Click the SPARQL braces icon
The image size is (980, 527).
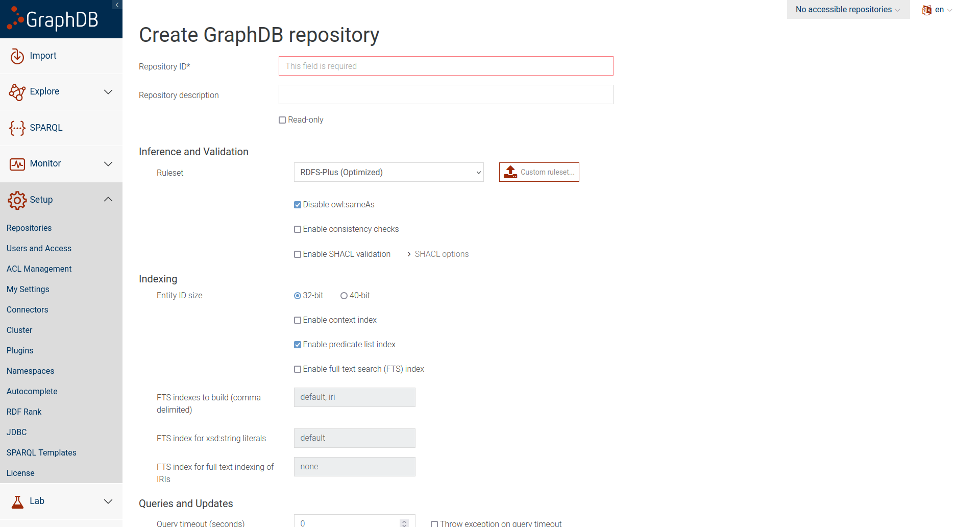pos(17,128)
